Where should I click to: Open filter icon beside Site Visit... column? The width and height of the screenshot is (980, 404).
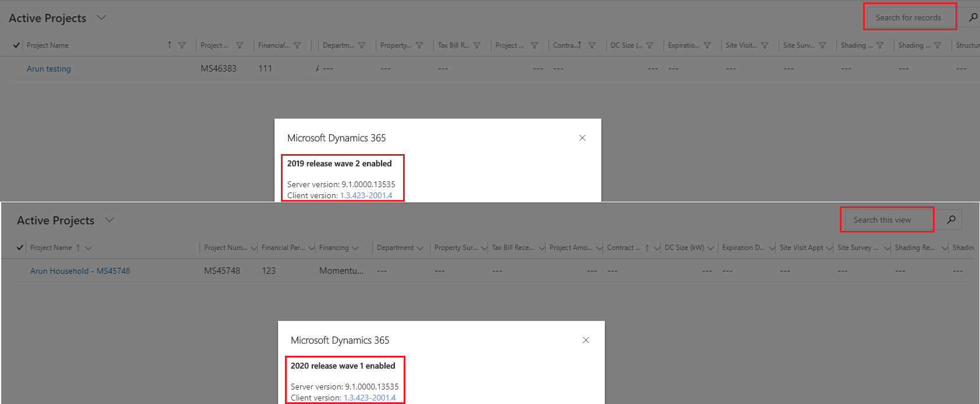point(765,45)
